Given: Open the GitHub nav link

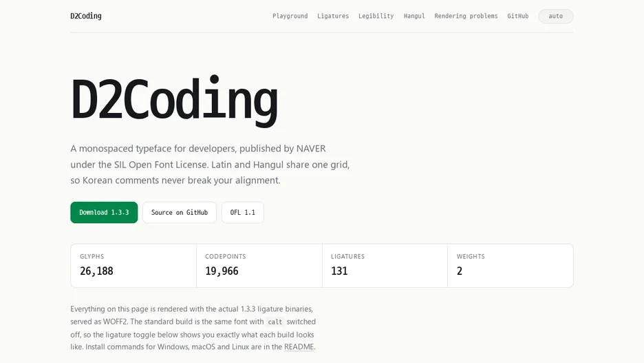Looking at the screenshot, I should coord(517,16).
